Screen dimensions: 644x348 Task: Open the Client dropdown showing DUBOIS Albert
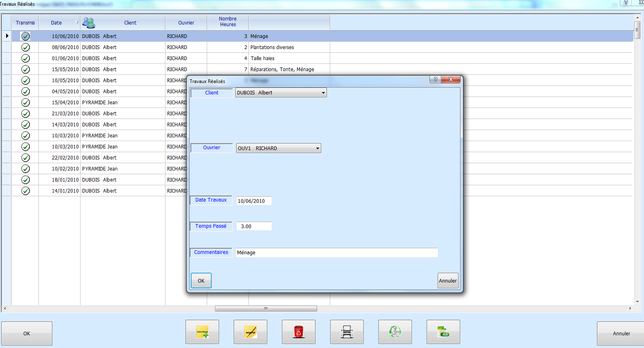coord(323,93)
